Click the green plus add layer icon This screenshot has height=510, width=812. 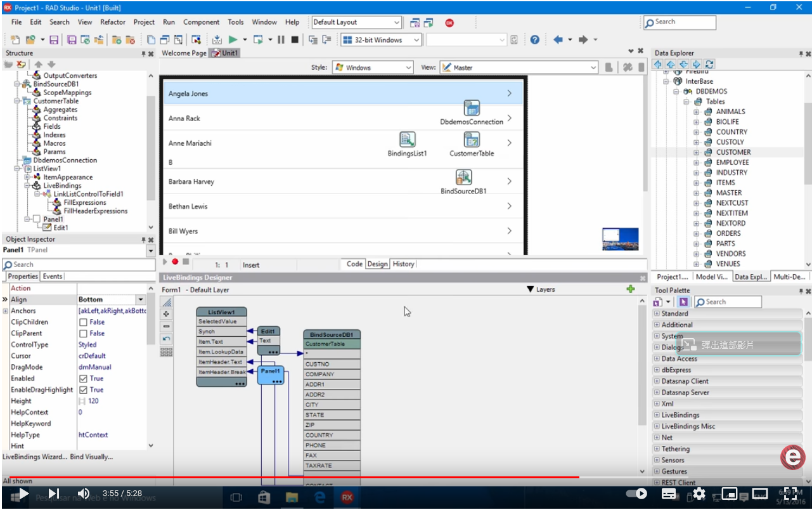[x=630, y=289]
